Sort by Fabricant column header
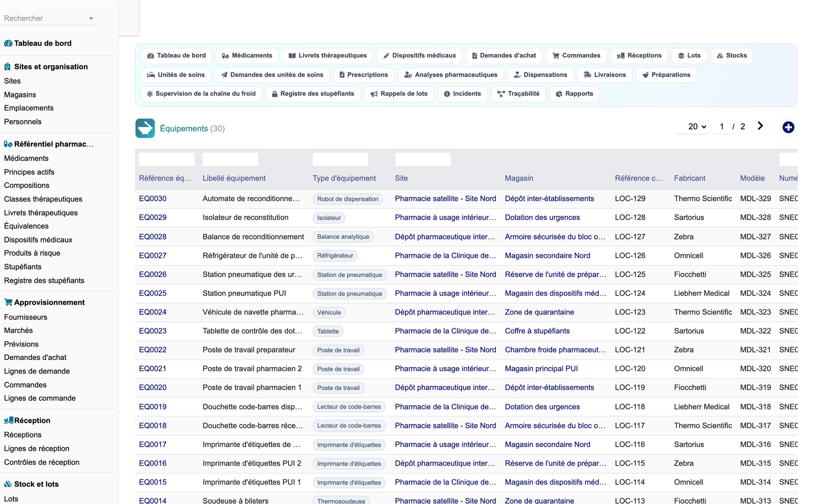The height and width of the screenshot is (504, 815). point(689,178)
